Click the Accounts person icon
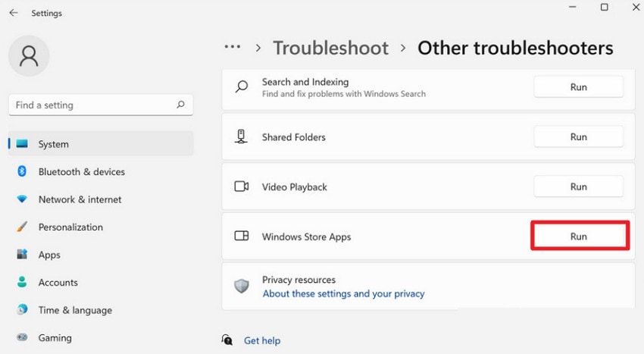Viewport: 644px width, 354px height. click(x=22, y=282)
